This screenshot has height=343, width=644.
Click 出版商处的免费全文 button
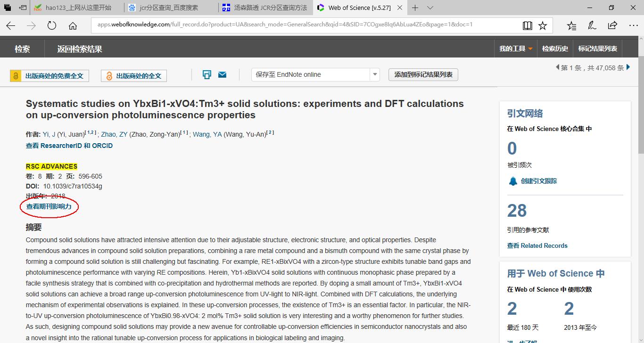click(50, 76)
